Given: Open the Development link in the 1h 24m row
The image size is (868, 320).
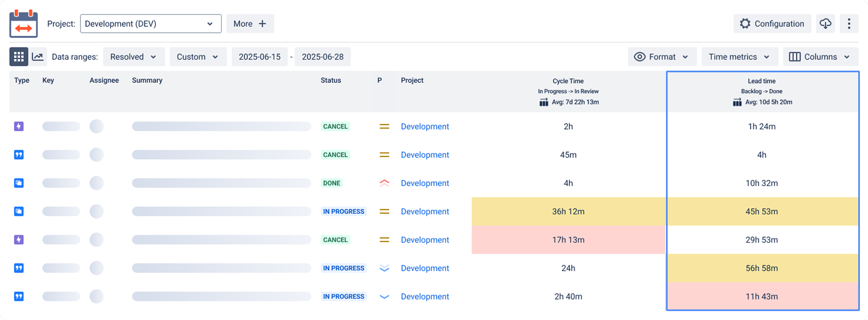Looking at the screenshot, I should [425, 126].
